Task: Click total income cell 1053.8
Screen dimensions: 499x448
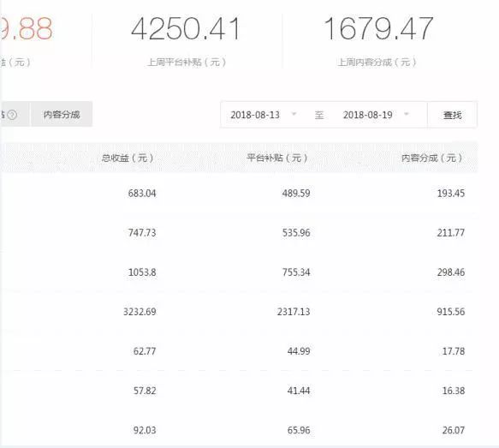Action: 142,272
